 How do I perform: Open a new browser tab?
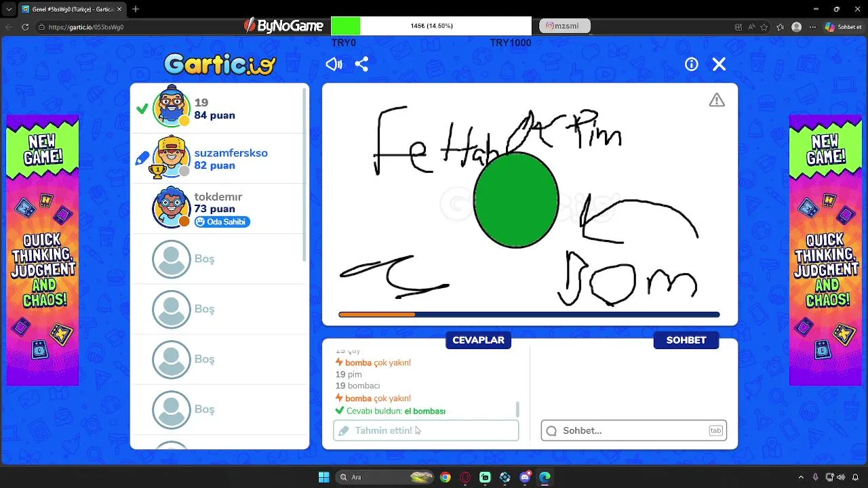click(x=136, y=9)
